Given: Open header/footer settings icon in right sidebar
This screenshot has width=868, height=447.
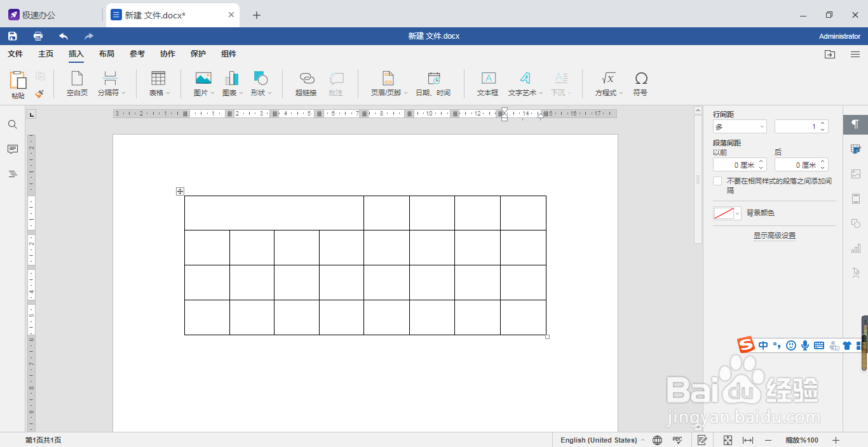Looking at the screenshot, I should click(855, 198).
